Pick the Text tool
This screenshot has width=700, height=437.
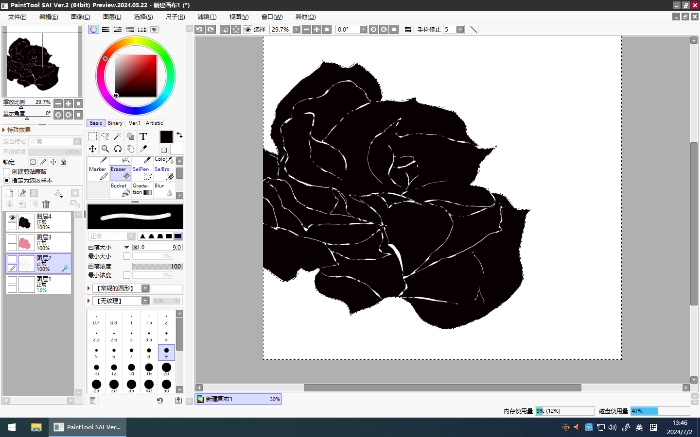[143, 136]
